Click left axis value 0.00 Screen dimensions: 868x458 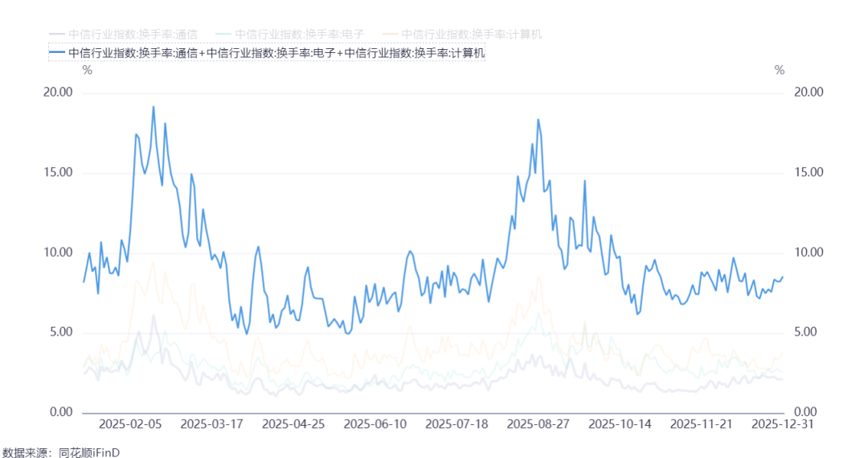pyautogui.click(x=61, y=412)
